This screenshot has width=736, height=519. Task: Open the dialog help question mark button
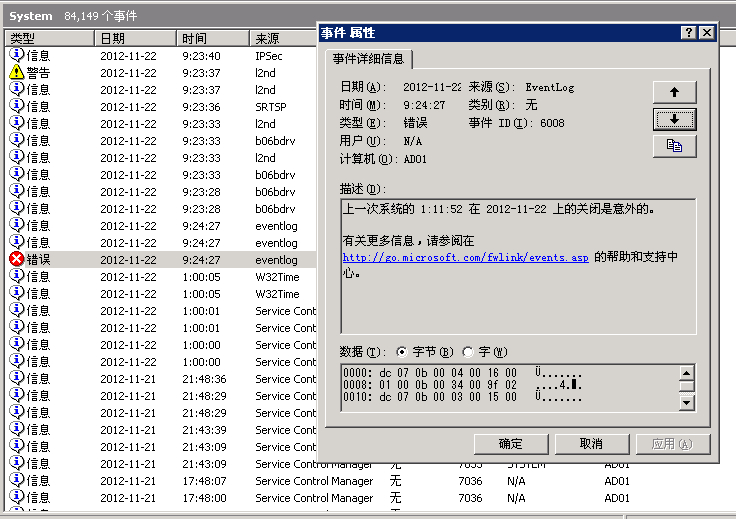click(688, 32)
